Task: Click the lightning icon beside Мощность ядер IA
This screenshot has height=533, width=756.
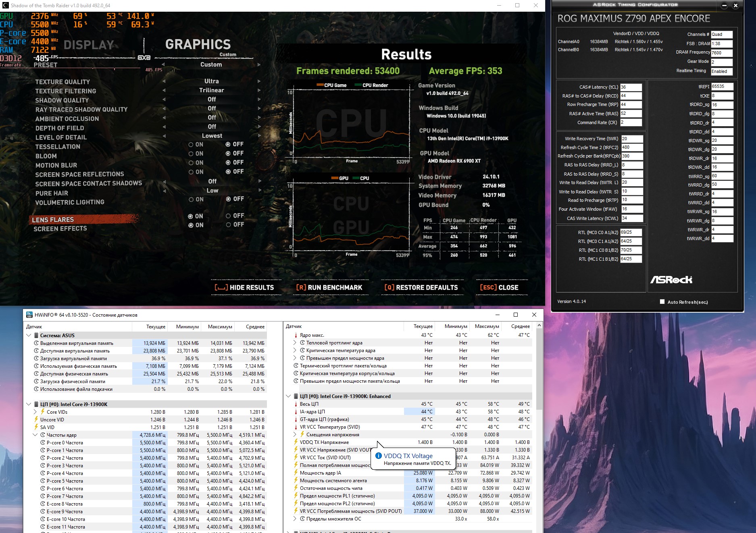Action: point(296,473)
